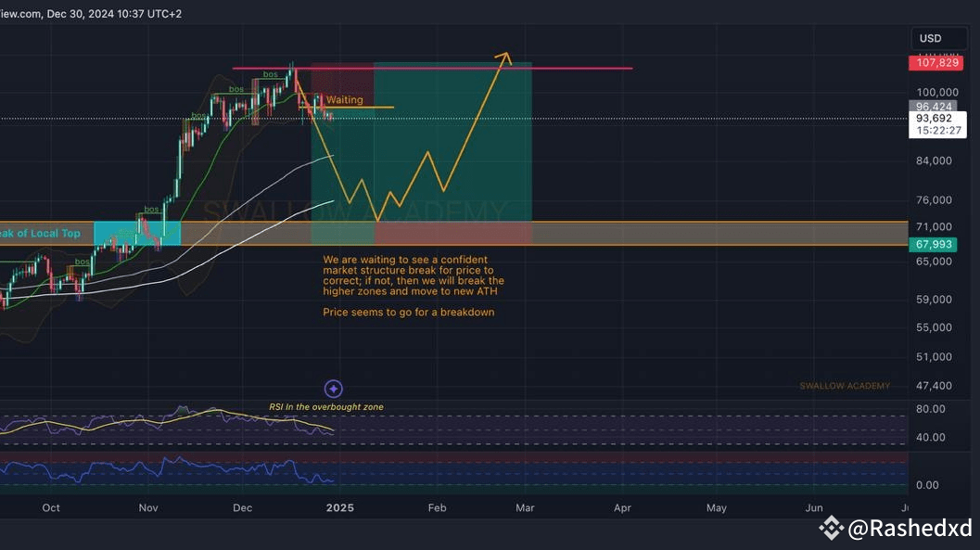Click the countdown timer showing 15:22:27

point(937,131)
